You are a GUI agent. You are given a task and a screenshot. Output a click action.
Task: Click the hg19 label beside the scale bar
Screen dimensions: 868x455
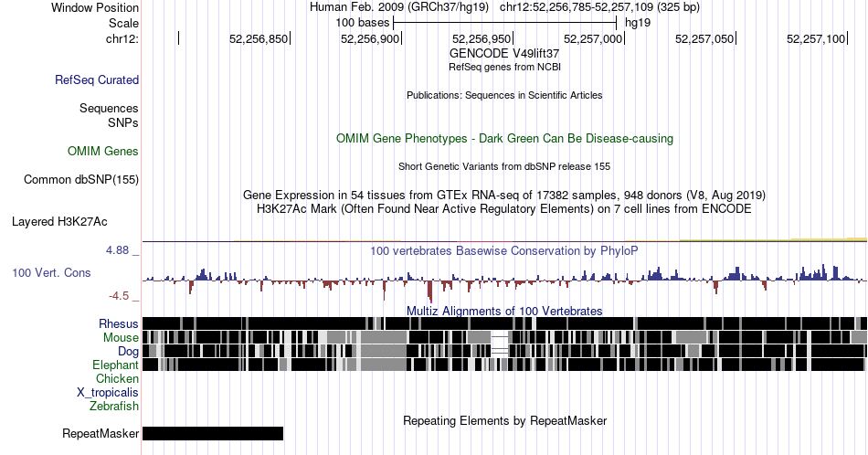[638, 23]
